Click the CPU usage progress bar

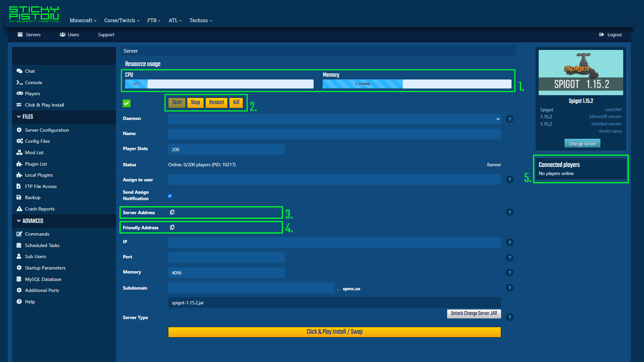pyautogui.click(x=219, y=84)
